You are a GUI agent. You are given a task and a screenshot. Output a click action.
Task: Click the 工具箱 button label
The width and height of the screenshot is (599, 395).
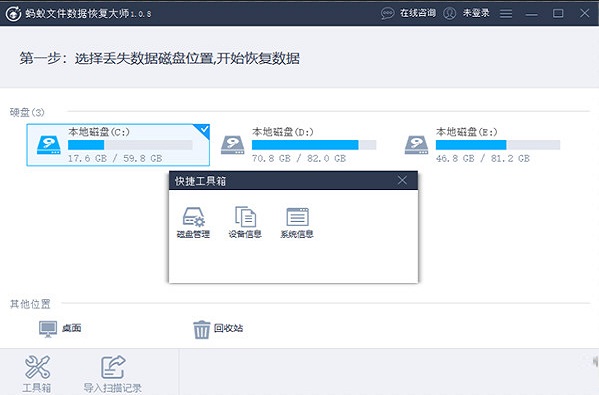[37, 388]
